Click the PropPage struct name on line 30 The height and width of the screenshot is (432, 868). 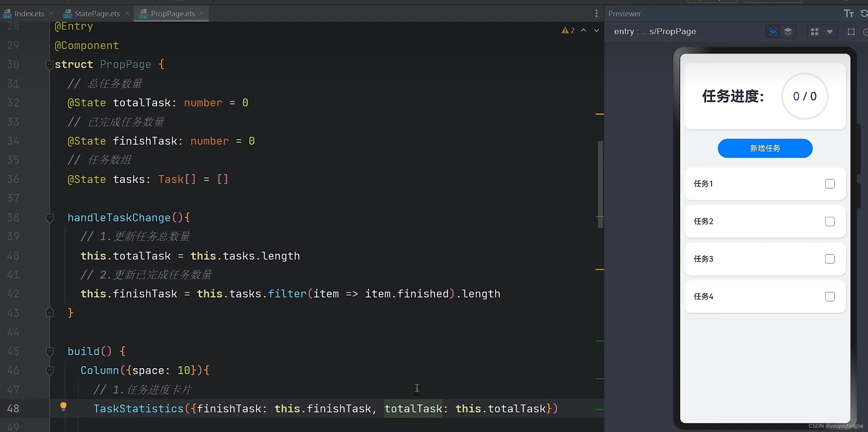[x=125, y=64]
